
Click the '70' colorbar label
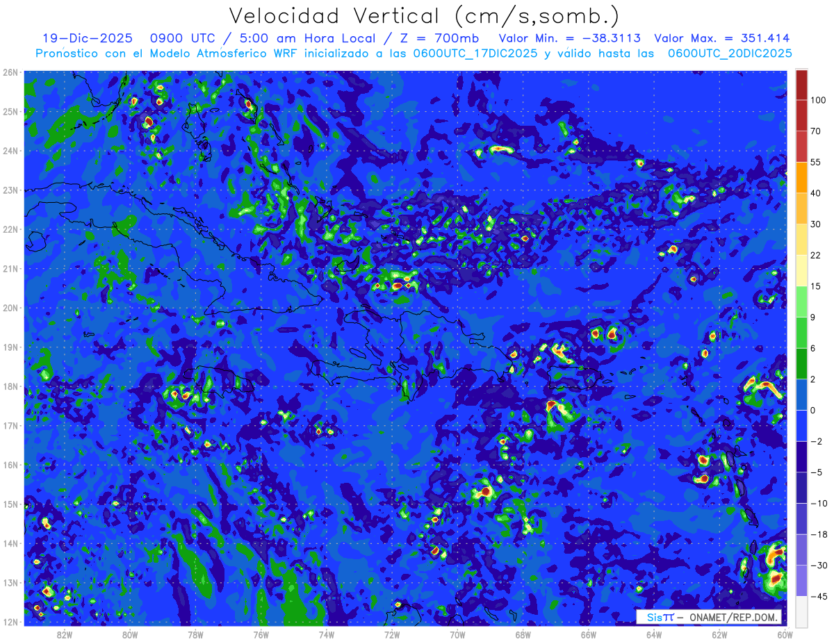pos(816,131)
